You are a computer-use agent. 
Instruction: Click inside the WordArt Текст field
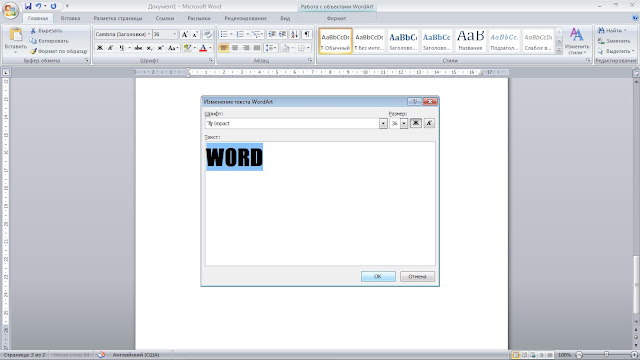pos(320,203)
